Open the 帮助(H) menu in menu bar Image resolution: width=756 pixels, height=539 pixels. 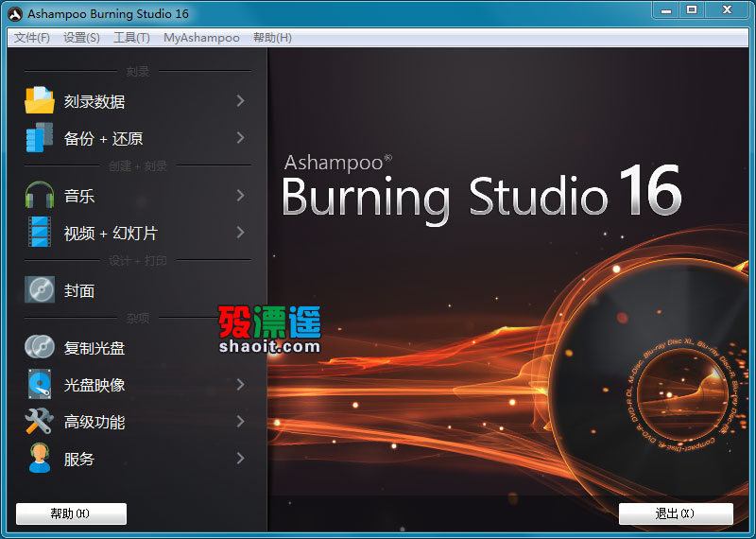[272, 38]
